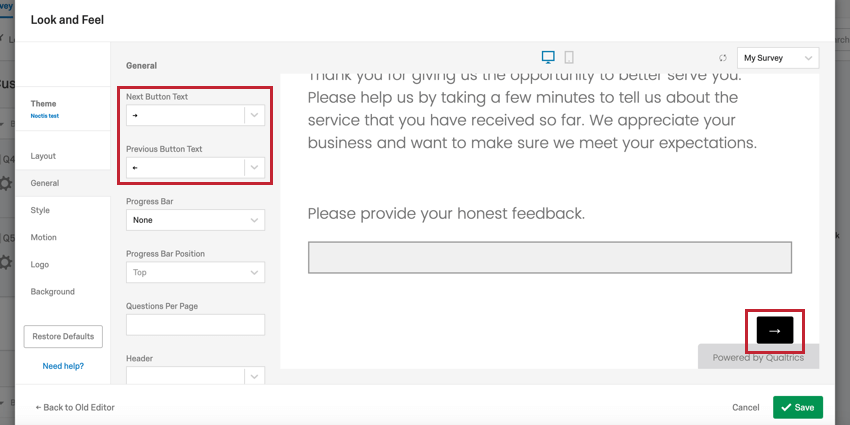The image size is (850, 425).
Task: Open the My Survey selector
Action: tap(778, 58)
